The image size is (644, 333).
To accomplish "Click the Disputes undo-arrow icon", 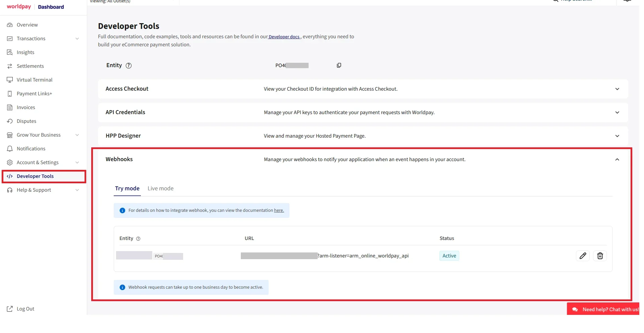I will click(x=10, y=121).
